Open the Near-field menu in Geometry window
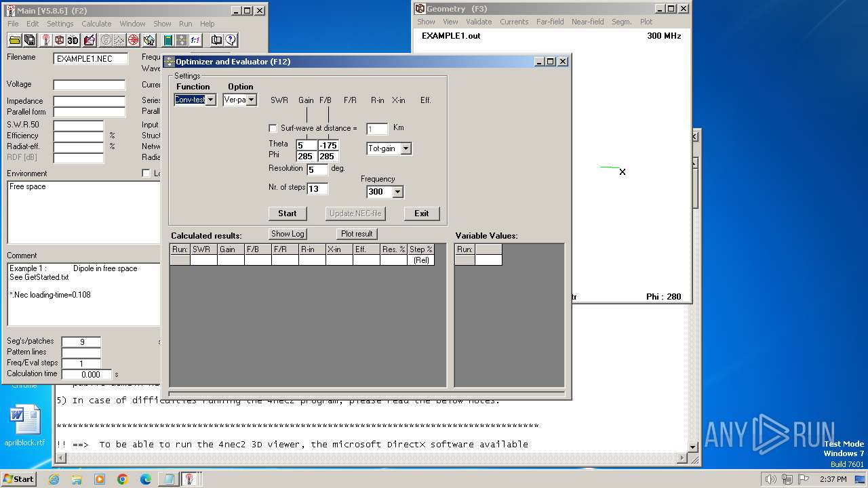The width and height of the screenshot is (868, 488). [x=587, y=22]
